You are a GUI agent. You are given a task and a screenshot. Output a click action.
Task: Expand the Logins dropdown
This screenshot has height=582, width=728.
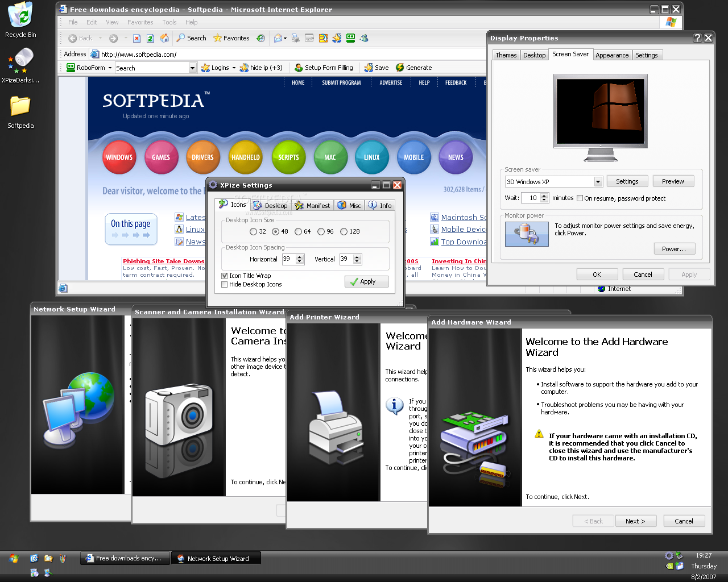234,68
